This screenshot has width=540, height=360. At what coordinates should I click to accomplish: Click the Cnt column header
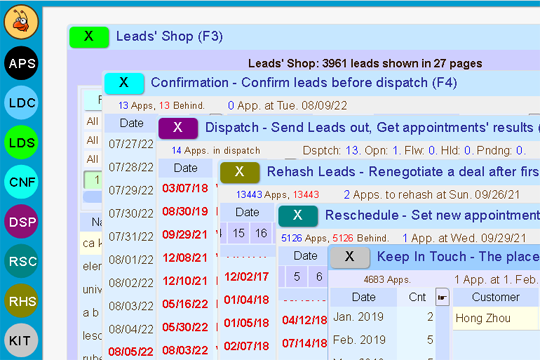point(417,297)
